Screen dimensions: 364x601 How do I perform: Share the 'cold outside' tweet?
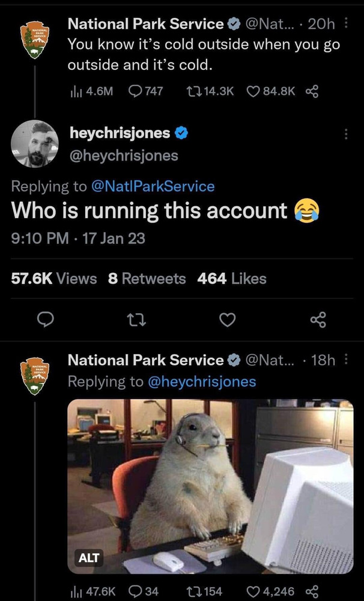(x=311, y=91)
